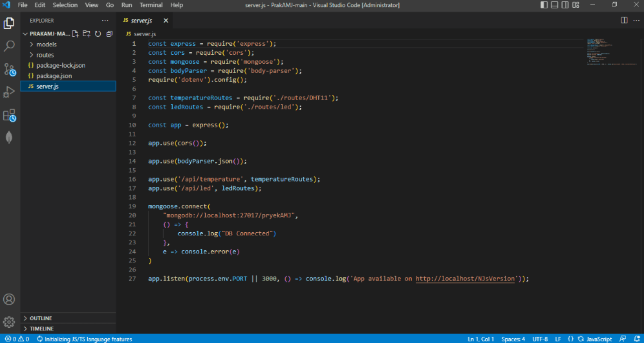Image resolution: width=644 pixels, height=343 pixels.
Task: Change end of line sequence LF
Action: coord(558,339)
